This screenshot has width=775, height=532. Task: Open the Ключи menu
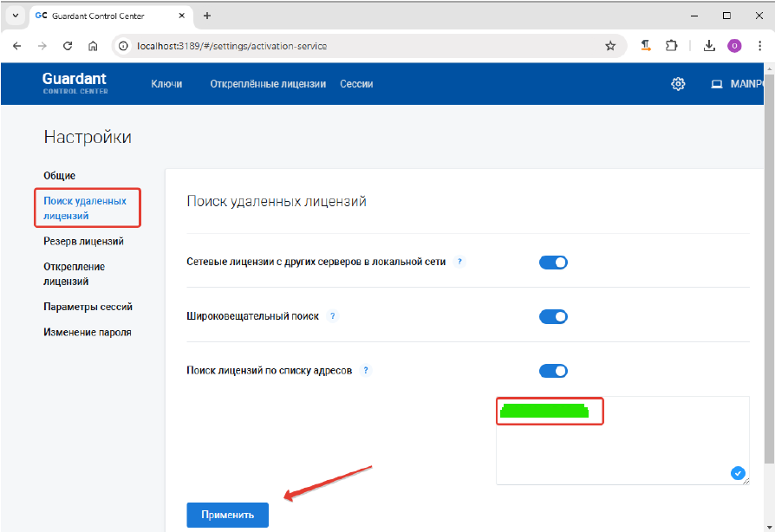166,84
